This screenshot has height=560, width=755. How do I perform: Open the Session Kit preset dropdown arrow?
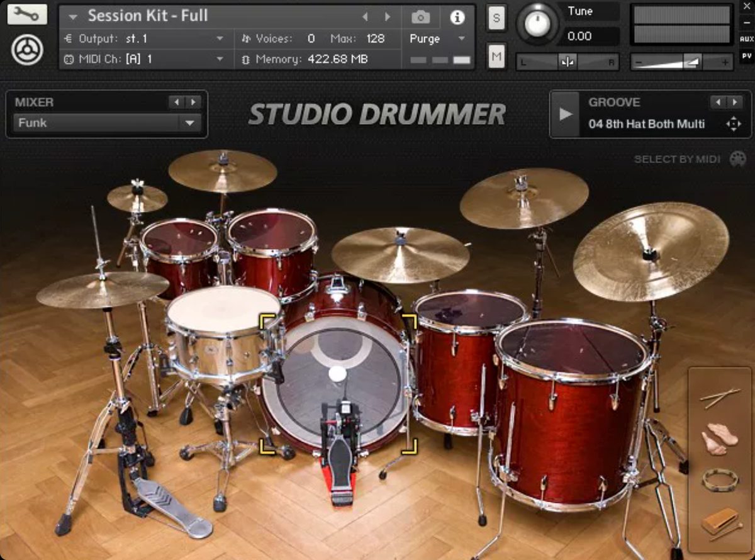(74, 17)
